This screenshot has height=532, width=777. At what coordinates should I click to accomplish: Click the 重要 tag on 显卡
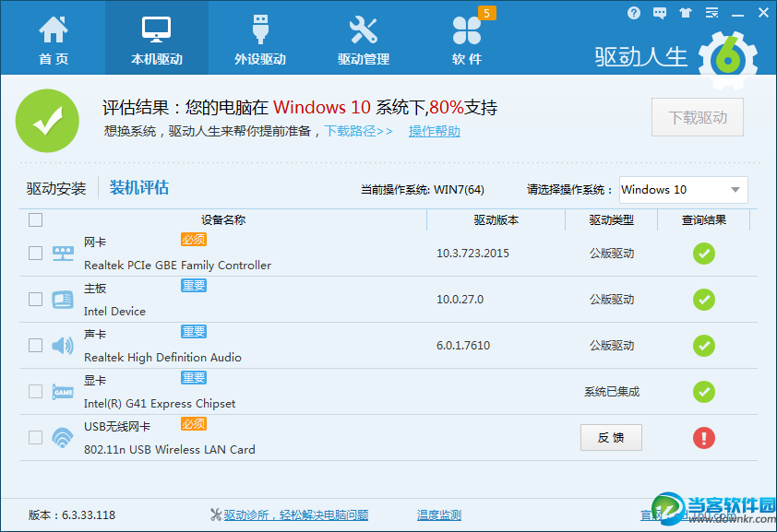click(194, 378)
